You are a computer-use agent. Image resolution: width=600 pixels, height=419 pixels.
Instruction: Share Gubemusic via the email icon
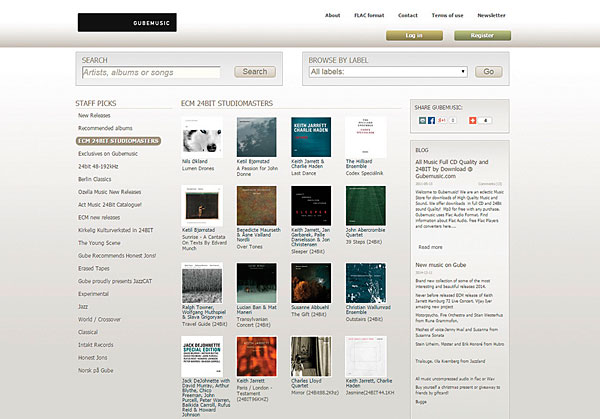pyautogui.click(x=422, y=121)
